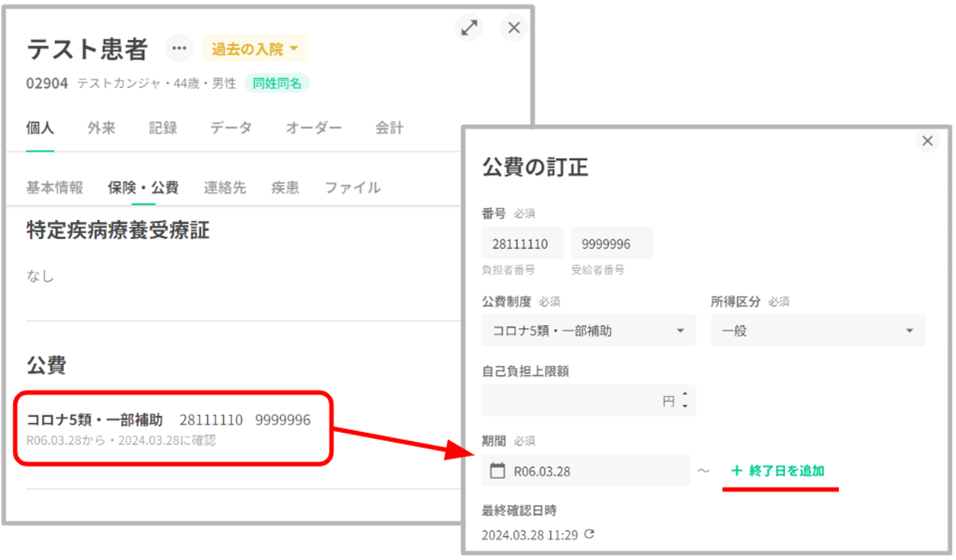Switch to the 記録 tab

click(x=163, y=128)
